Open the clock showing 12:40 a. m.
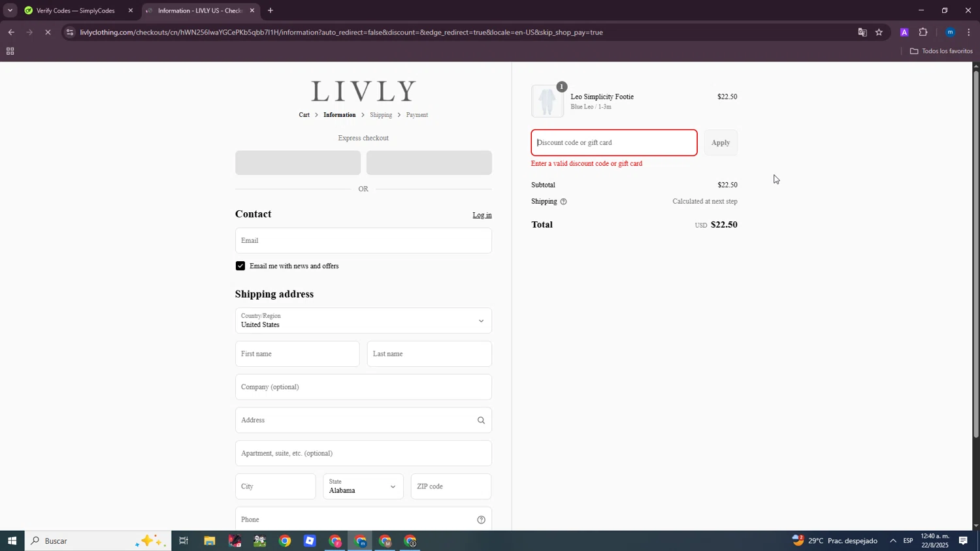The width and height of the screenshot is (980, 551). [935, 541]
